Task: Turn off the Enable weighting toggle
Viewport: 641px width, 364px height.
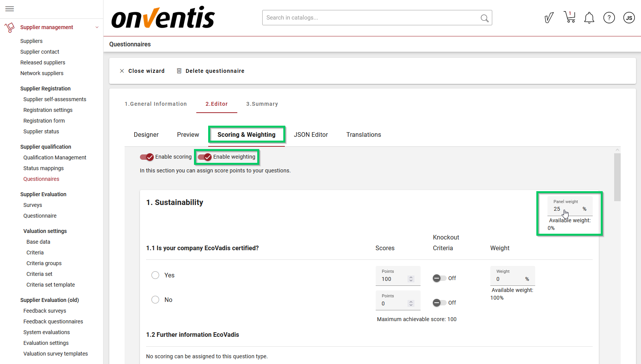Action: (x=205, y=157)
